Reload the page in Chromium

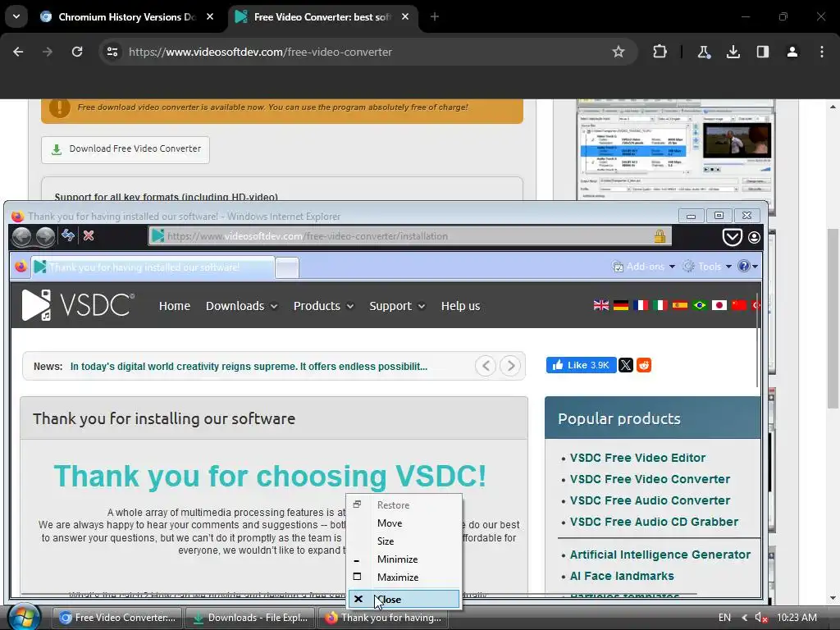(x=77, y=52)
